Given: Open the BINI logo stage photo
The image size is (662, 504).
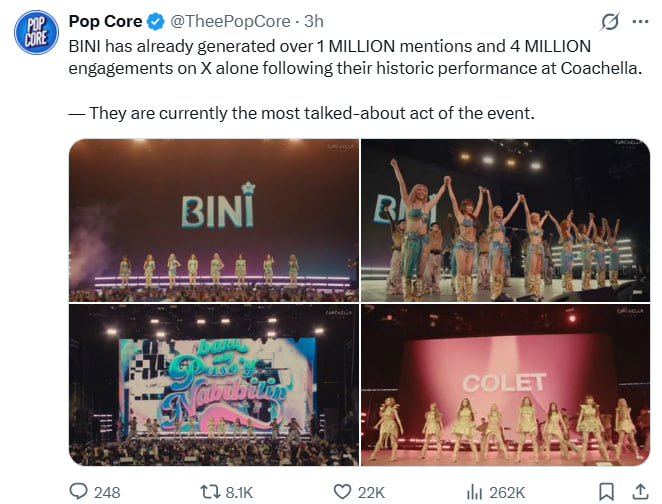Looking at the screenshot, I should pyautogui.click(x=213, y=220).
